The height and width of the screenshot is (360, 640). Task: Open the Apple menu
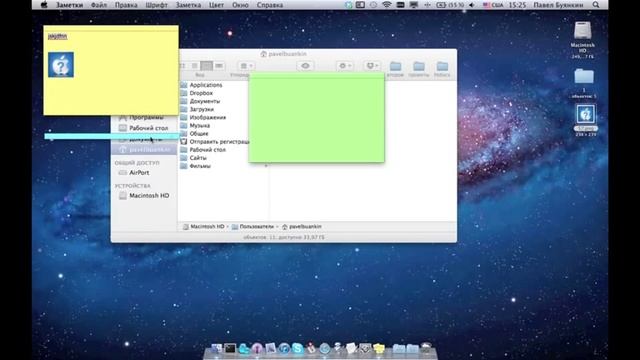(x=44, y=5)
